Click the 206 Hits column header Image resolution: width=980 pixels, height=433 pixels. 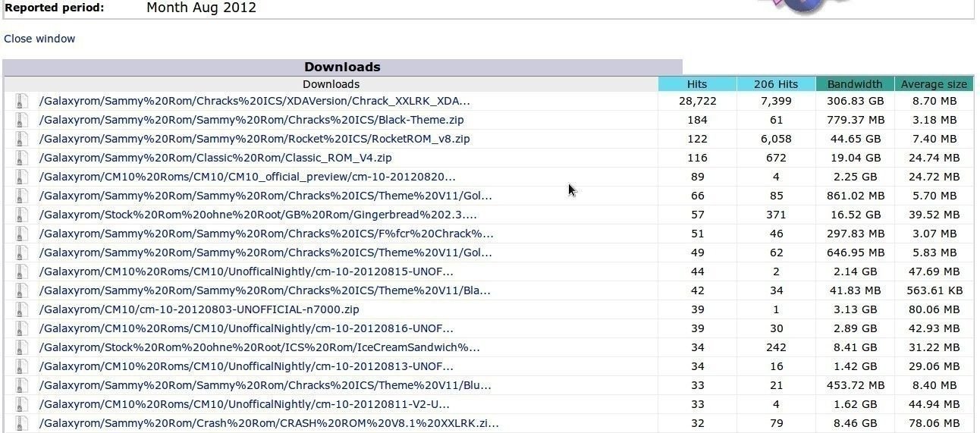pos(776,84)
